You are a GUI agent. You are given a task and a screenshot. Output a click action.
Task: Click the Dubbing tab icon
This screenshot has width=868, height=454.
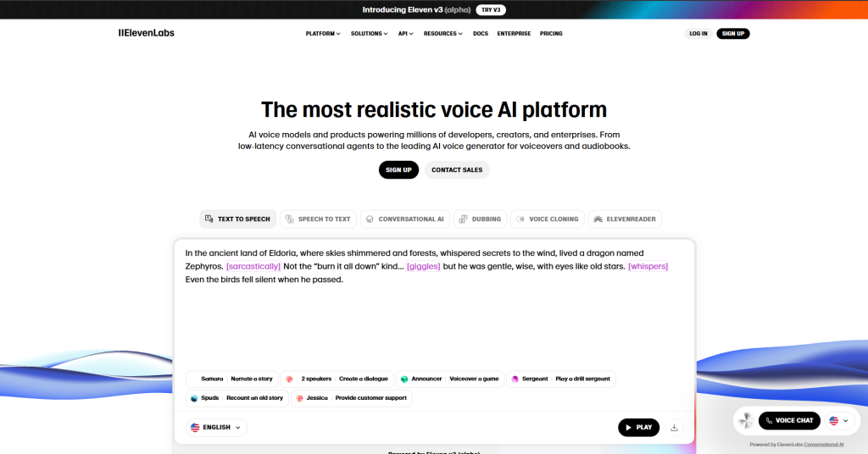(x=464, y=219)
